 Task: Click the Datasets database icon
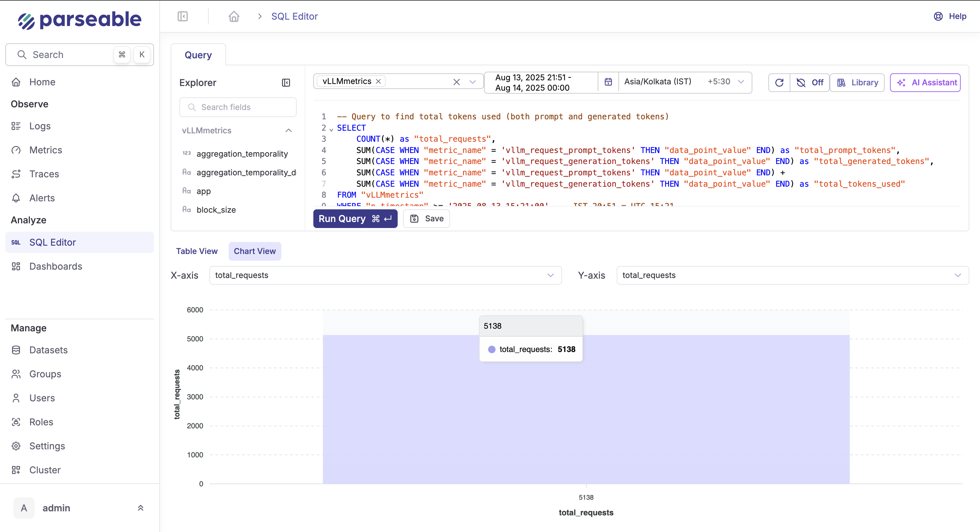tap(16, 350)
